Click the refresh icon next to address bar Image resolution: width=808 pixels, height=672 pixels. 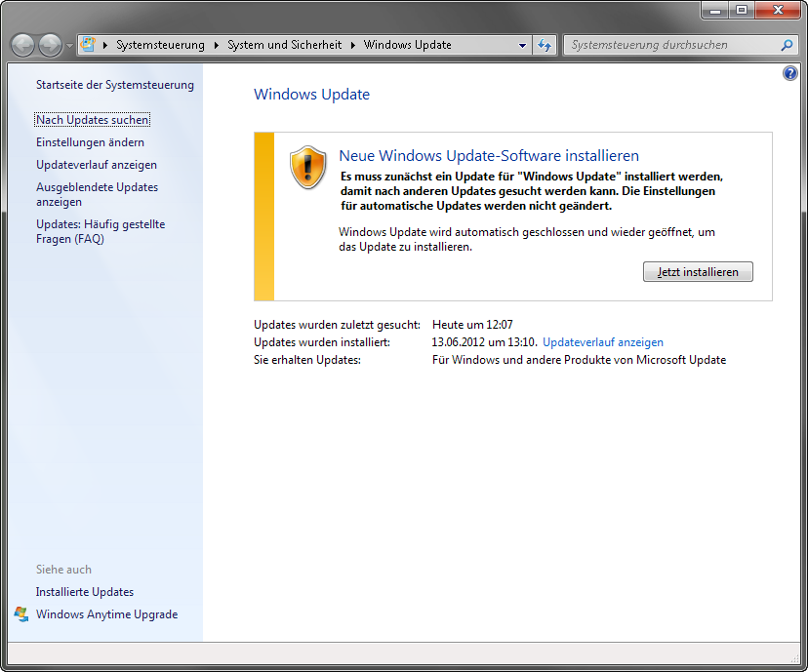click(545, 45)
